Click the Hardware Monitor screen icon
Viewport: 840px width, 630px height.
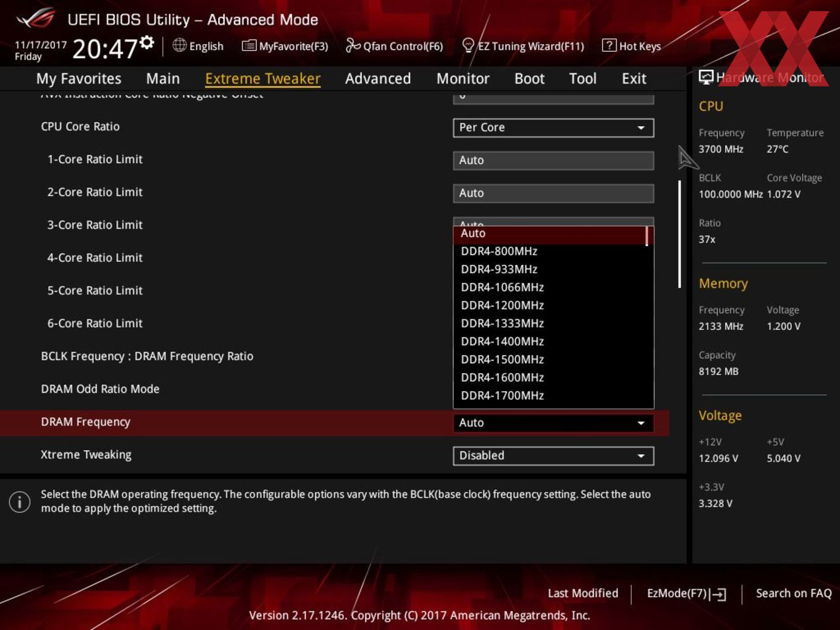[706, 77]
